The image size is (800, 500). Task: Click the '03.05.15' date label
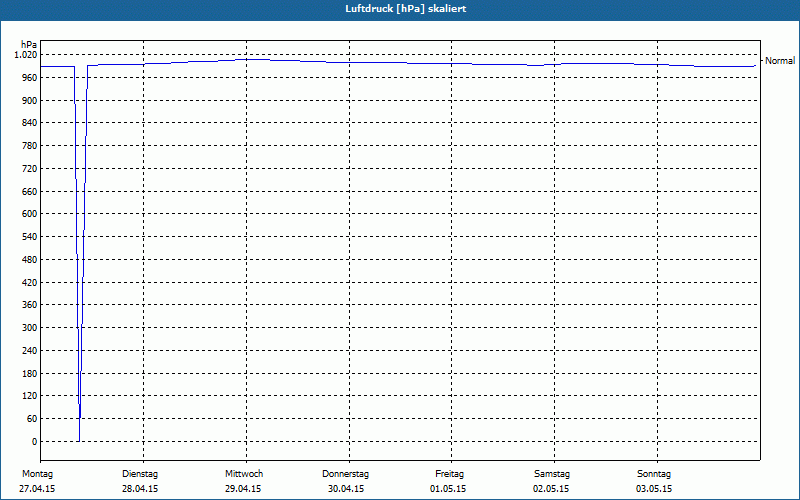pos(655,489)
